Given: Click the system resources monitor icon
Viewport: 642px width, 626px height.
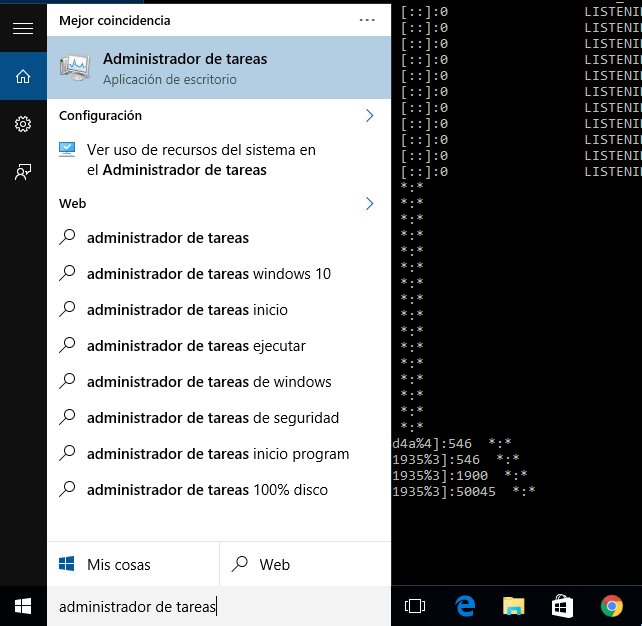Looking at the screenshot, I should (x=67, y=149).
